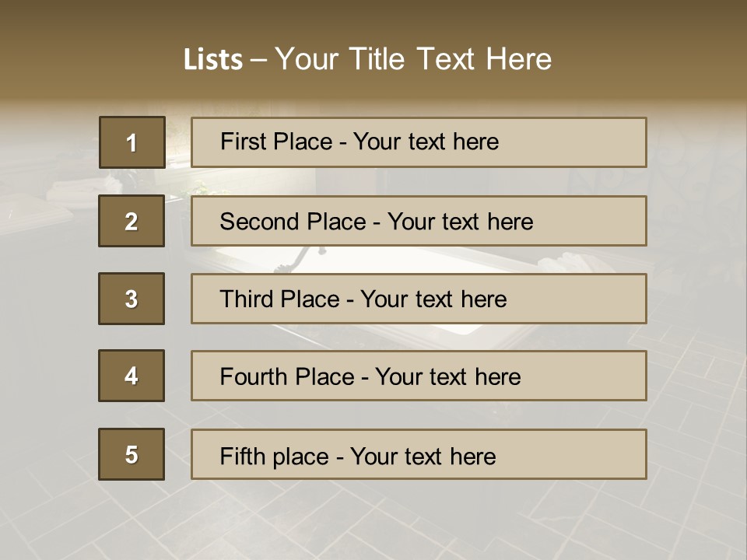Select the "Your Title Text Here" title text
The width and height of the screenshot is (747, 560).
pyautogui.click(x=413, y=59)
